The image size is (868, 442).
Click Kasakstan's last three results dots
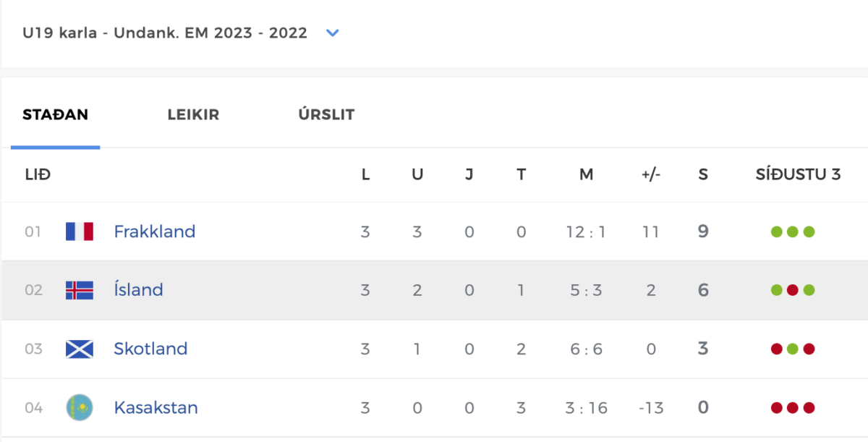793,408
